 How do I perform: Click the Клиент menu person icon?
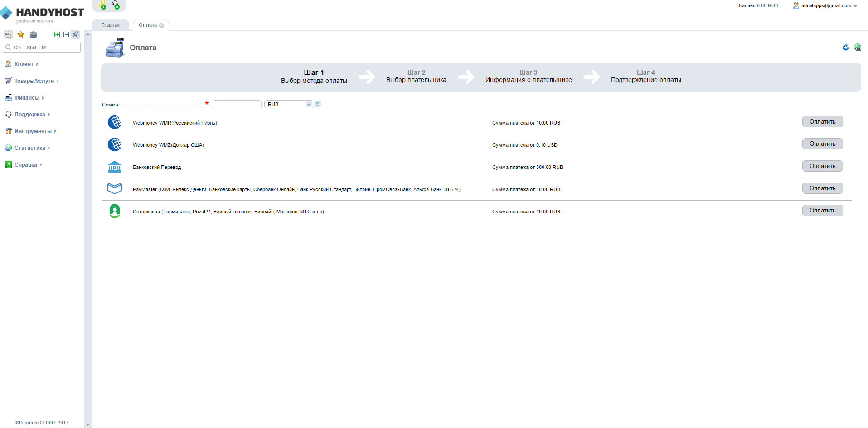[x=8, y=64]
